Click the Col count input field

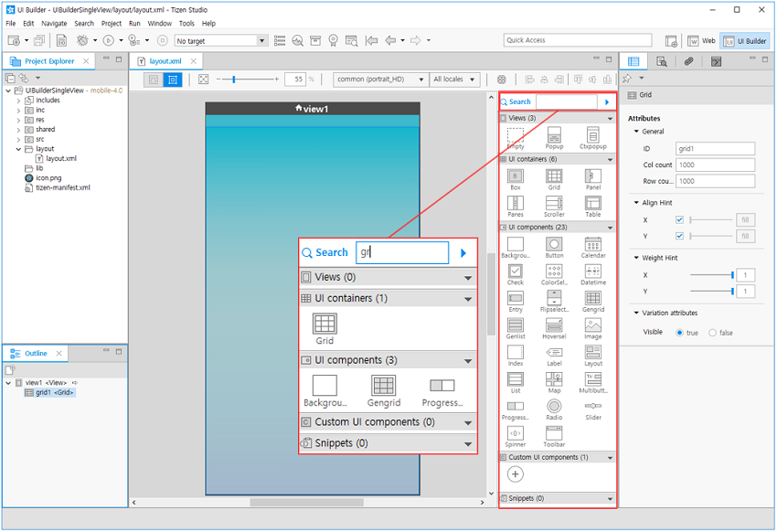(716, 165)
